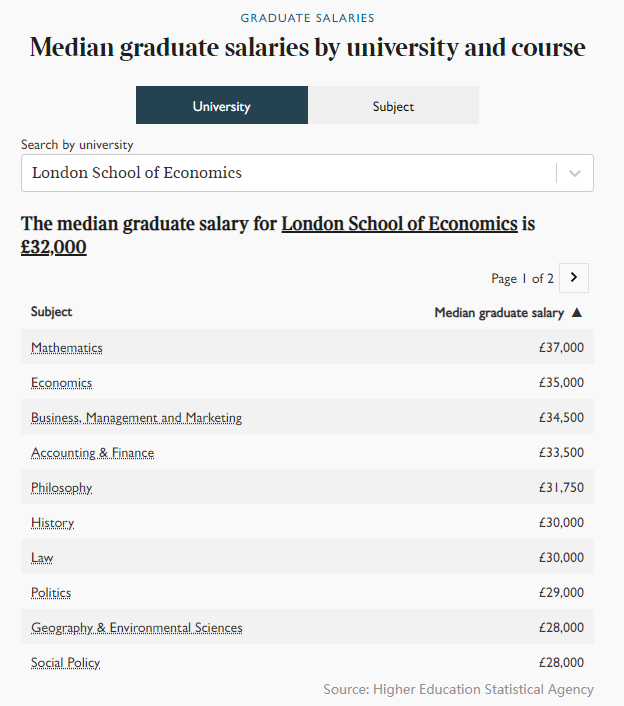Click the Subject column header

[52, 312]
